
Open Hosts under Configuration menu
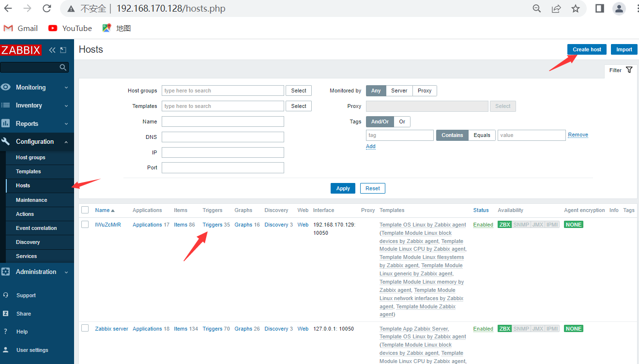click(23, 185)
